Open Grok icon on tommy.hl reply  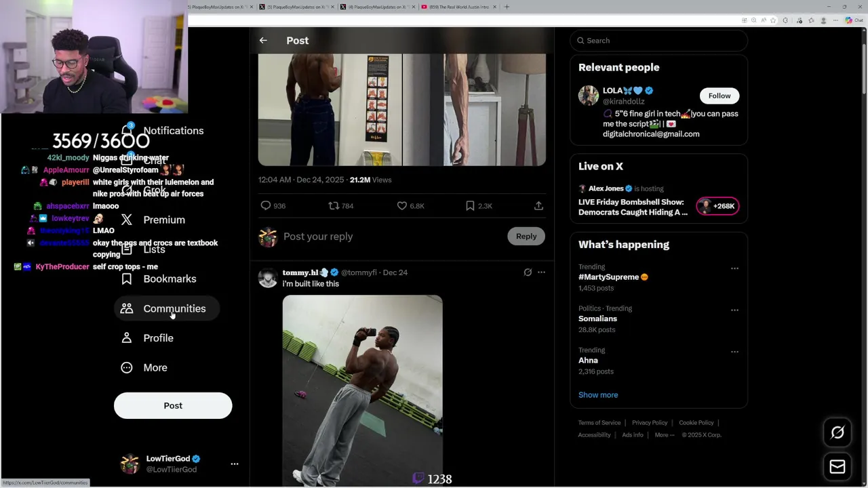528,272
